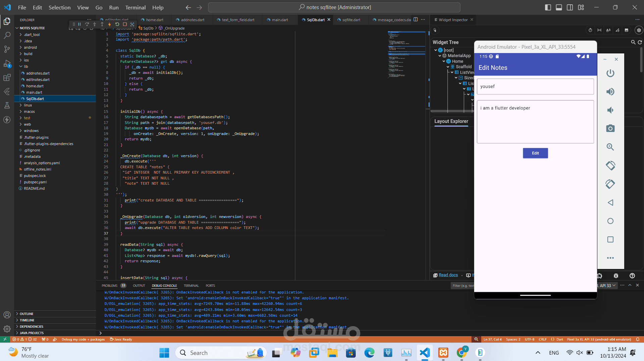Stop the debug session with the red square
The image size is (644, 361).
[x=125, y=24]
